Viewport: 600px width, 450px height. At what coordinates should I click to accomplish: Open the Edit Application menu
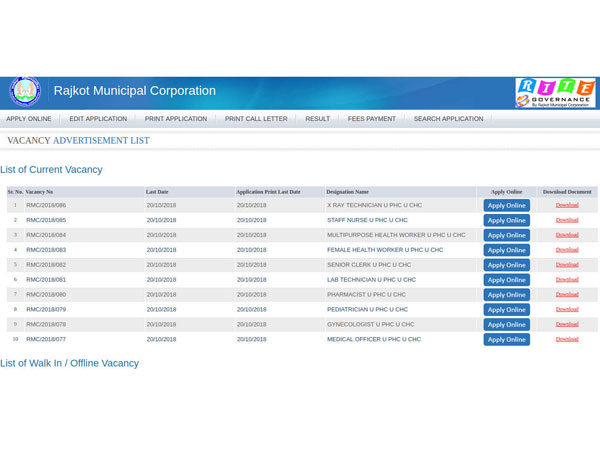[98, 119]
